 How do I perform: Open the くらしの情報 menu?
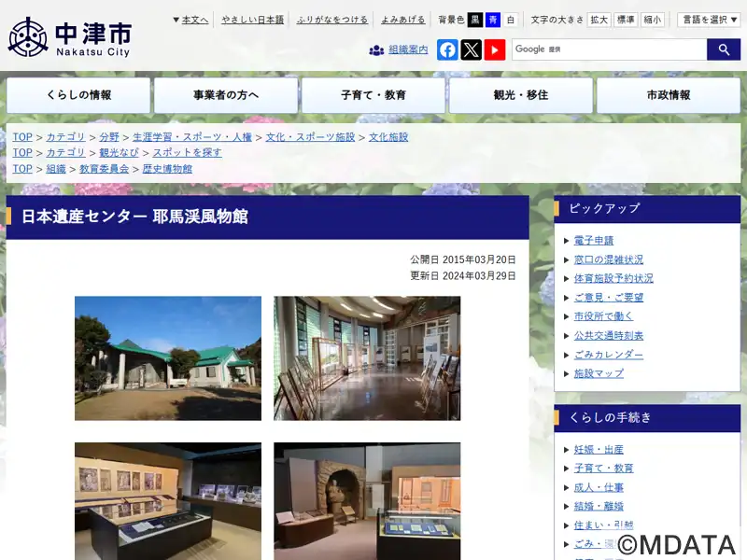[78, 95]
